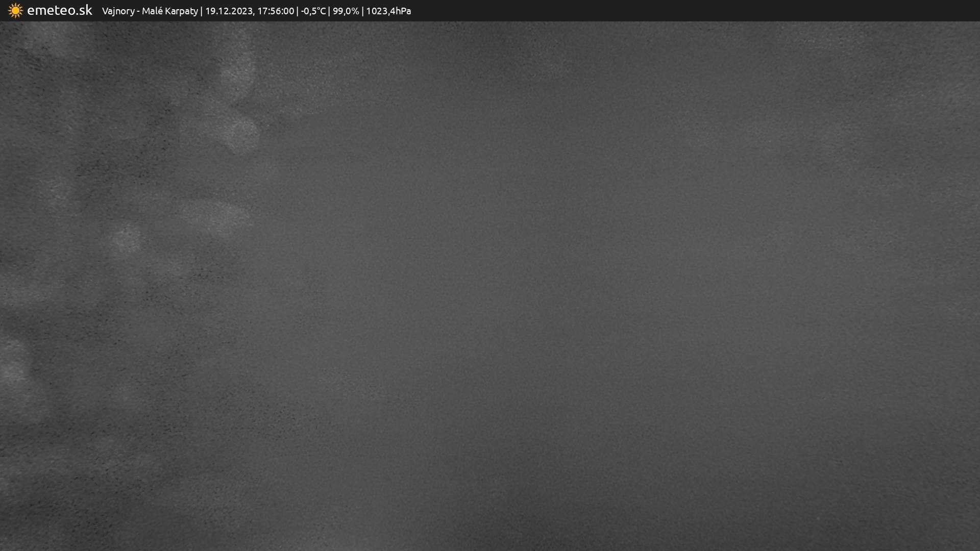Screen dimensions: 980x551
Task: Click the empty header bar area at right
Action: pyautogui.click(x=715, y=11)
